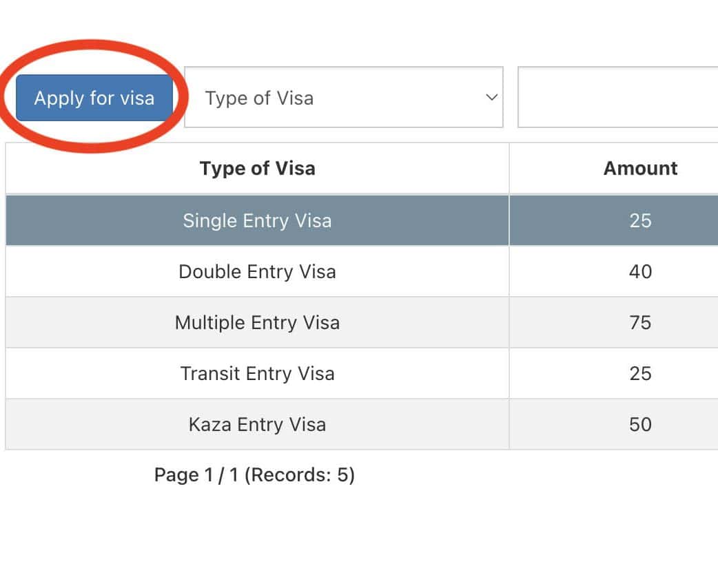Viewport: 718px width, 588px height.
Task: Click the Page 1 / 1 records text
Action: click(254, 474)
